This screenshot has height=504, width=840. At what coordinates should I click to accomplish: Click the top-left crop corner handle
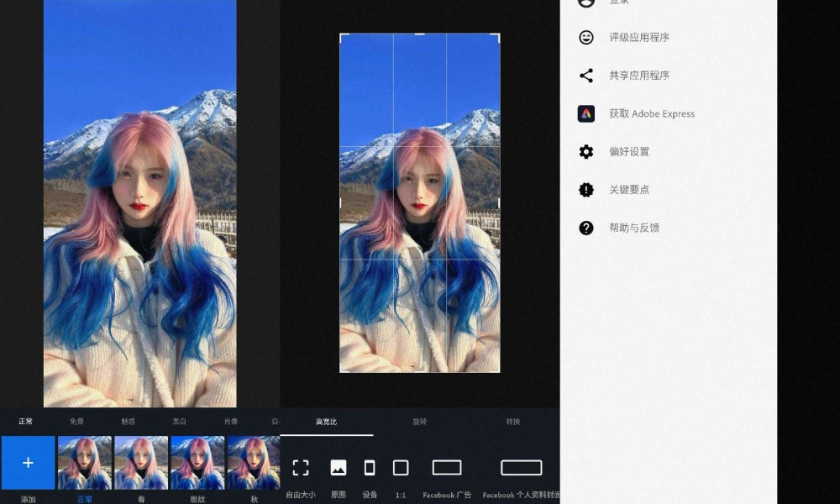[x=341, y=35]
